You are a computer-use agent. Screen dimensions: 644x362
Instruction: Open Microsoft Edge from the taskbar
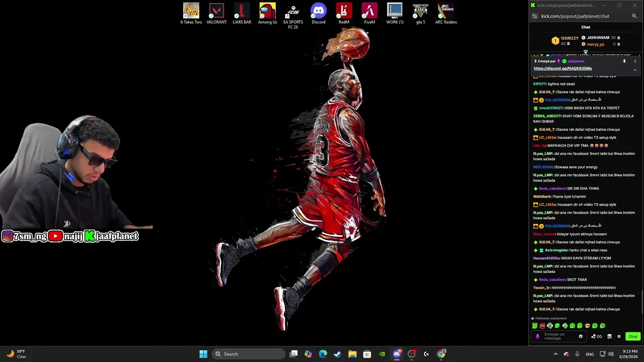(323, 354)
